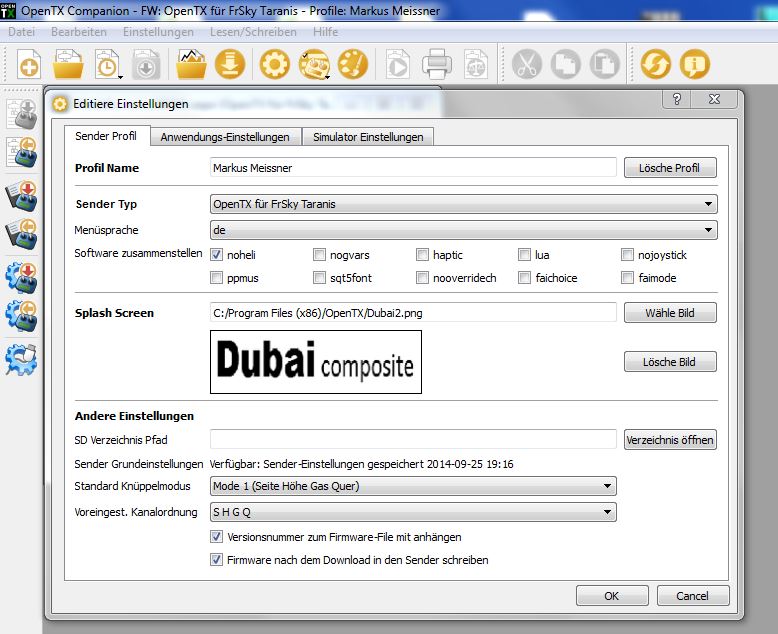Click the orange check-for-updates refresh icon
The width and height of the screenshot is (778, 634).
point(655,64)
